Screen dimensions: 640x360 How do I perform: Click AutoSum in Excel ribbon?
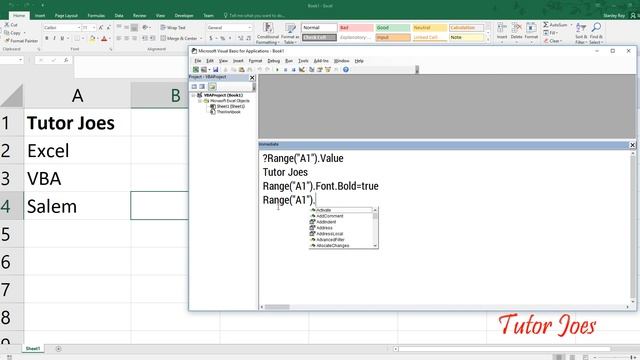point(556,25)
